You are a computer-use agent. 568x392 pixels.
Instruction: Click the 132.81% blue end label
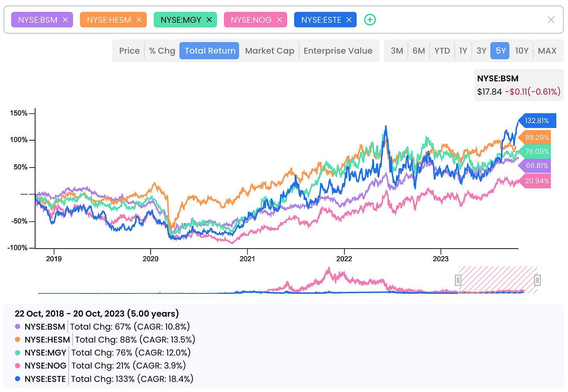(537, 121)
